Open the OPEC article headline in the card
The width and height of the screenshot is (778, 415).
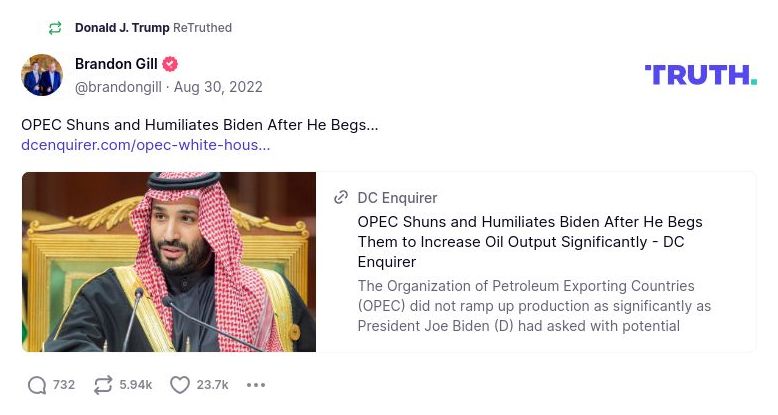[x=530, y=241]
